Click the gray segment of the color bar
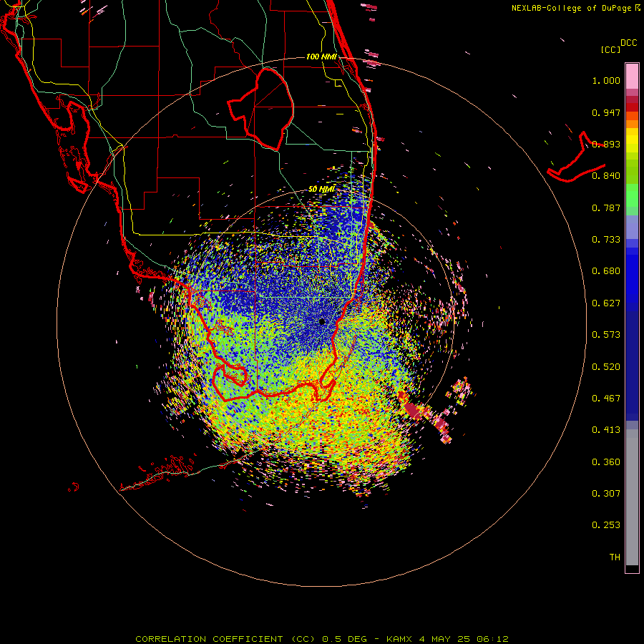 [632, 497]
